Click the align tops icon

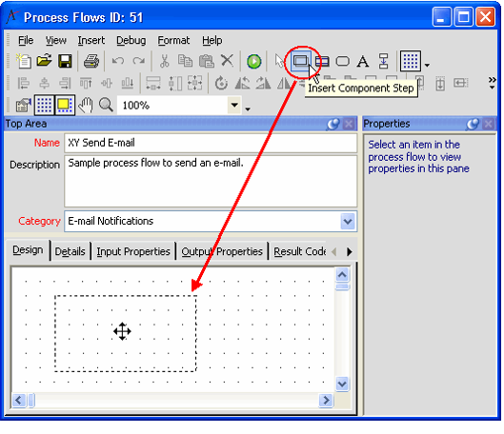click(x=86, y=83)
